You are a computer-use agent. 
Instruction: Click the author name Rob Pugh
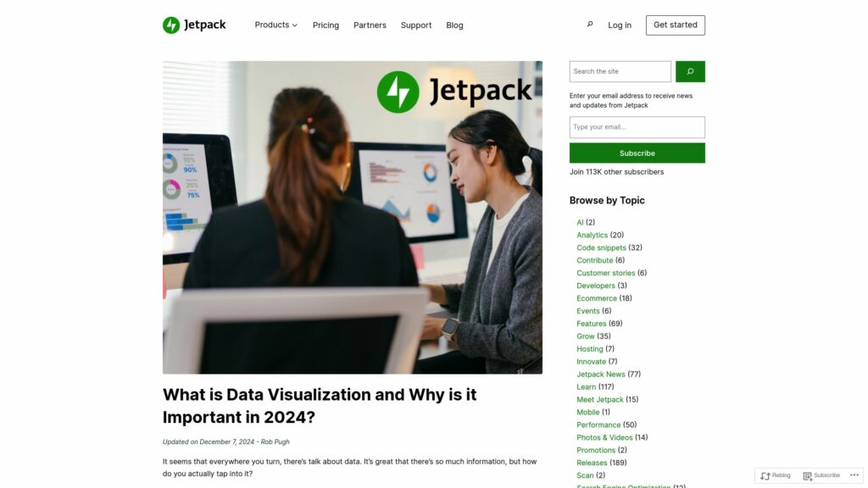pyautogui.click(x=275, y=441)
